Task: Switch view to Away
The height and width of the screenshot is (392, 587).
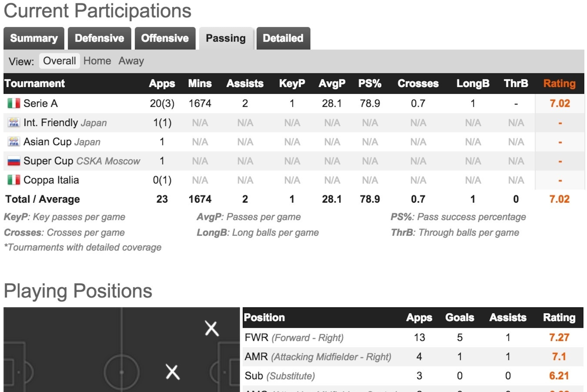Action: point(131,61)
